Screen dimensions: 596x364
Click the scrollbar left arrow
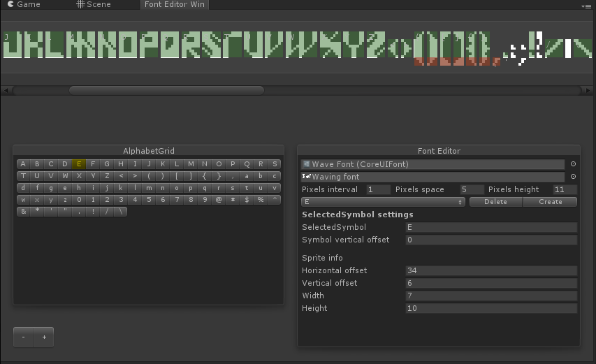pos(6,90)
